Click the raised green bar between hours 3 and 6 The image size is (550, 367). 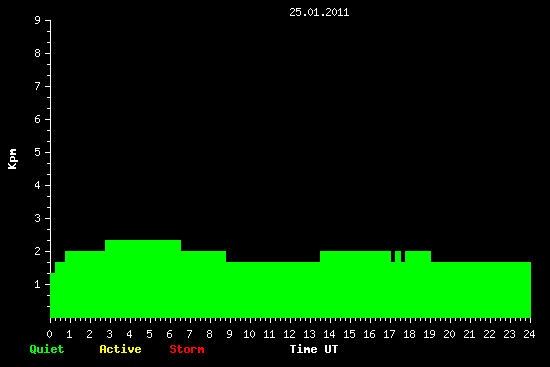pyautogui.click(x=143, y=246)
